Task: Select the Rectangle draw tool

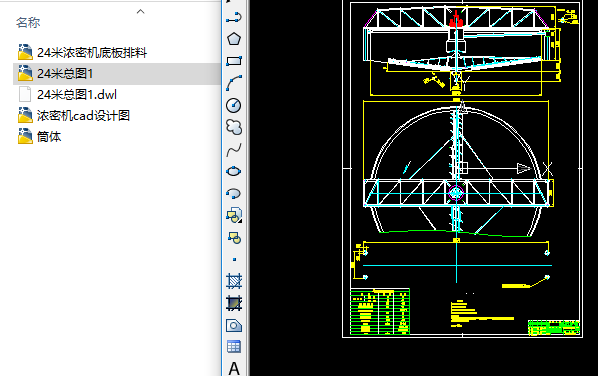Action: tap(234, 61)
